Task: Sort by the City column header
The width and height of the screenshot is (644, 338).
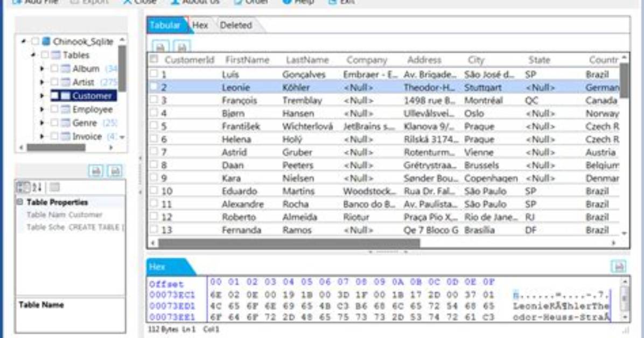Action: (x=476, y=60)
